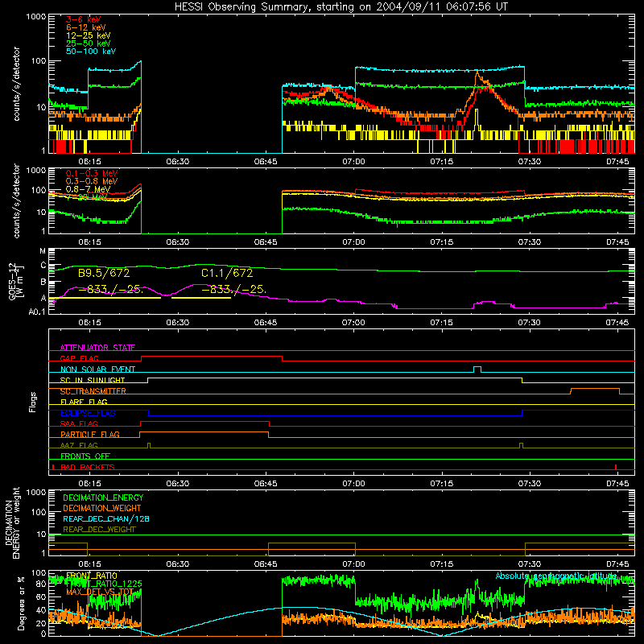Click the REAR_DEC_CHAN/128 legend entry
Image resolution: width=644 pixels, height=644 pixels.
click(x=106, y=518)
